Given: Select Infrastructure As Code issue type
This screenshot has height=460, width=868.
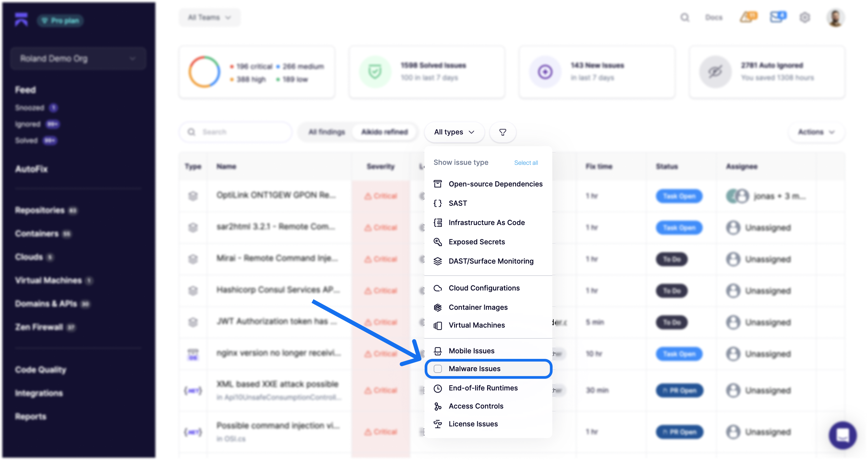Looking at the screenshot, I should [488, 222].
